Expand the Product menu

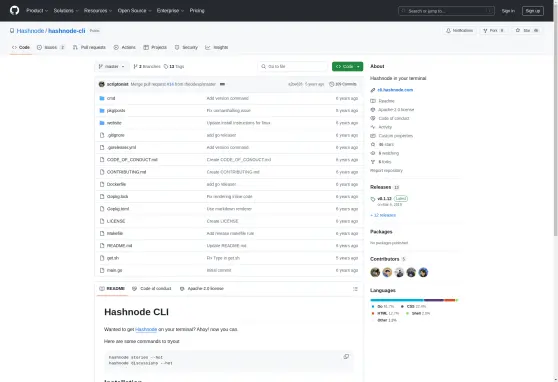[37, 11]
